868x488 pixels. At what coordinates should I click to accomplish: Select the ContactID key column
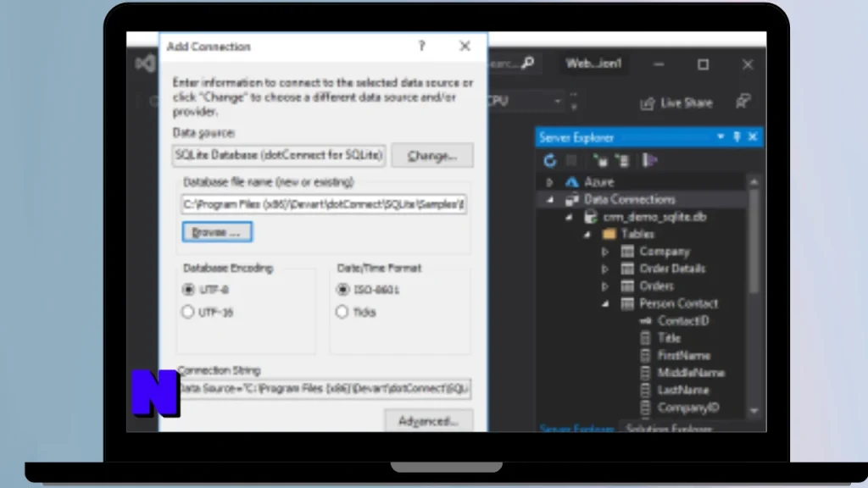tap(683, 321)
